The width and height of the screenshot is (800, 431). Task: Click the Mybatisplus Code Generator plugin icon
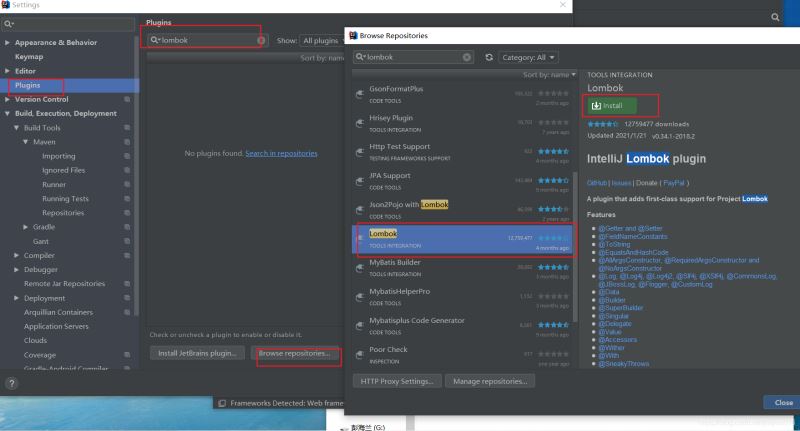coord(360,326)
